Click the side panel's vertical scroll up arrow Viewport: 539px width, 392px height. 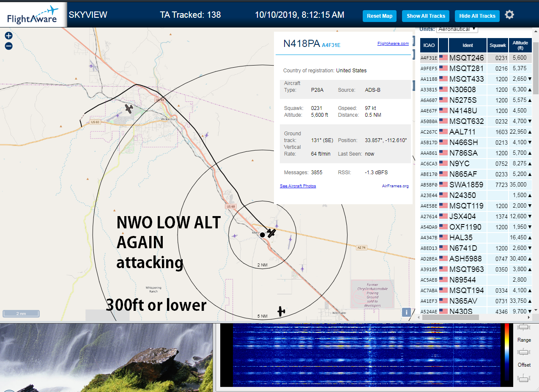pyautogui.click(x=536, y=31)
